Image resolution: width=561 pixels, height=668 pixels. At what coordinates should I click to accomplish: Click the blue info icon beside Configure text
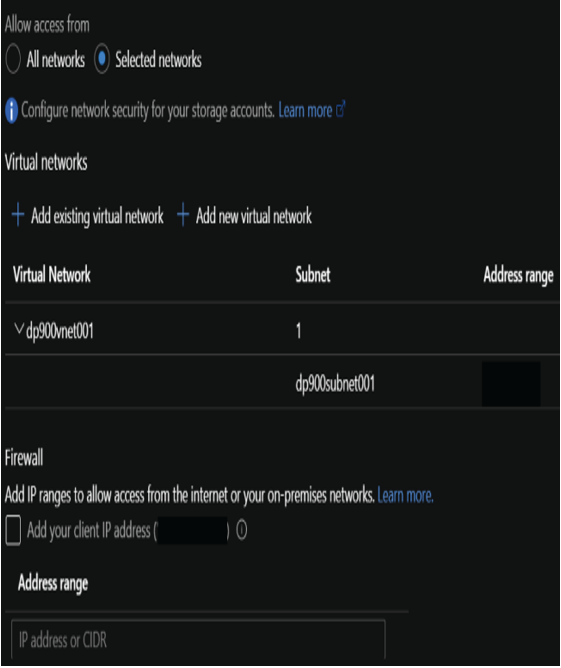(12, 110)
